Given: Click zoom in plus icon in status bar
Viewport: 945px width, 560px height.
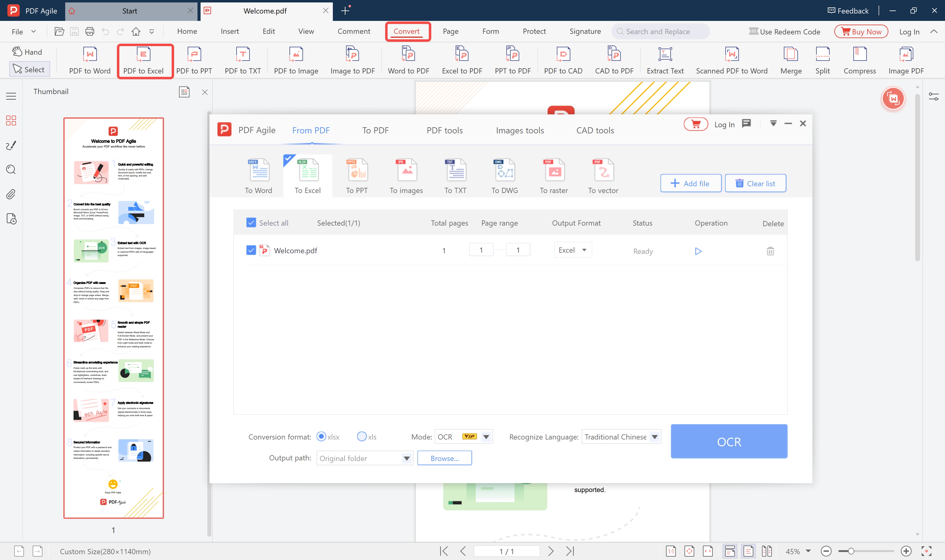Looking at the screenshot, I should [906, 551].
